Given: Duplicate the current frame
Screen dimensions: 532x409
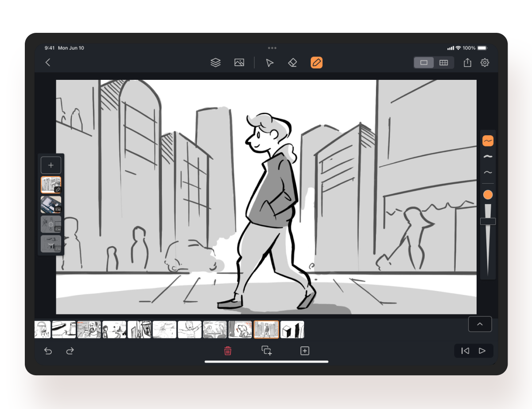Looking at the screenshot, I should (x=266, y=350).
